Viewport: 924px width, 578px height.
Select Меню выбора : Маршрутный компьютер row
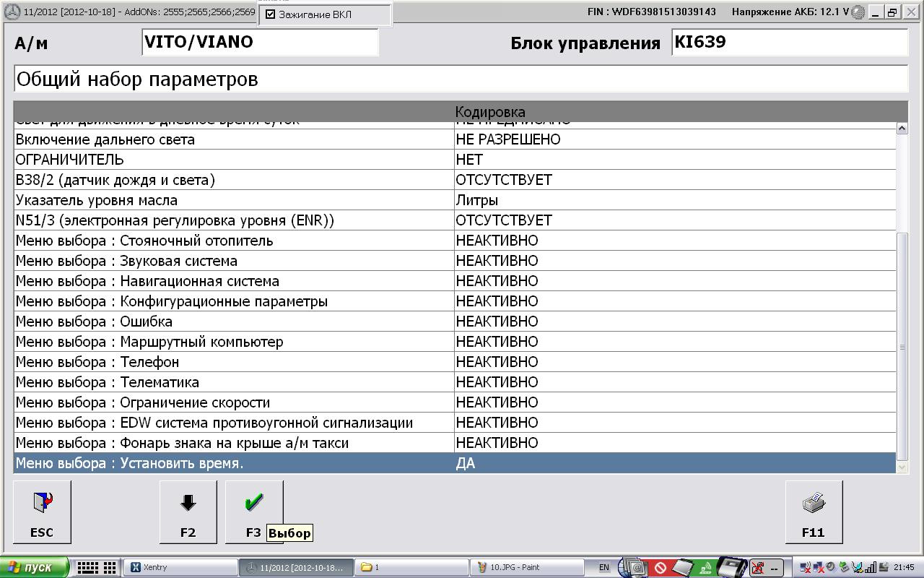[455, 342]
